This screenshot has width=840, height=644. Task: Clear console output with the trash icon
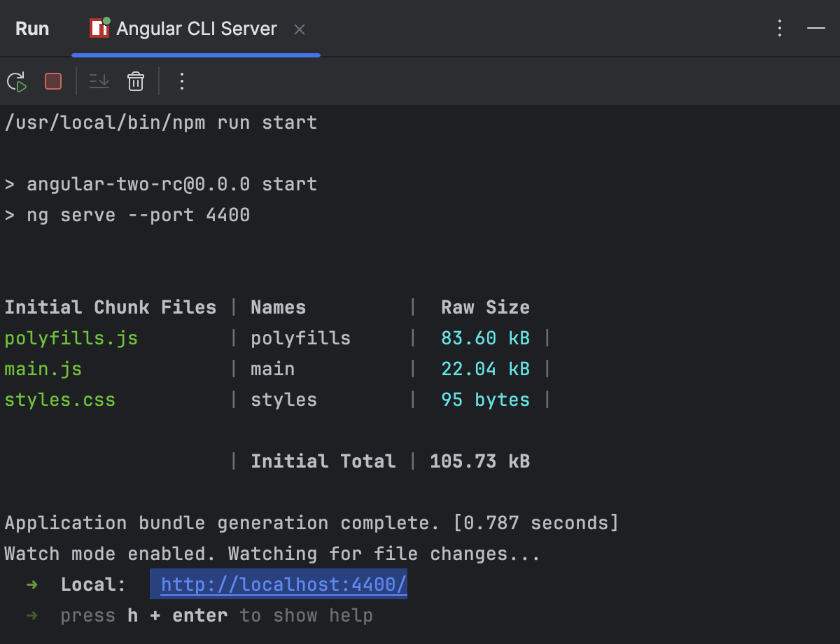(135, 82)
